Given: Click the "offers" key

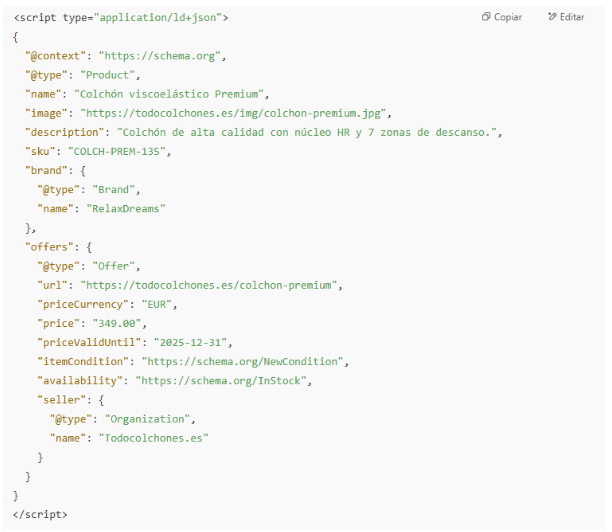Looking at the screenshot, I should [x=48, y=246].
